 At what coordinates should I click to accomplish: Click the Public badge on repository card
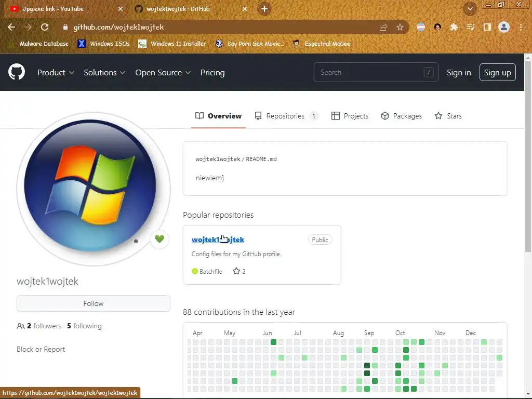click(x=320, y=240)
